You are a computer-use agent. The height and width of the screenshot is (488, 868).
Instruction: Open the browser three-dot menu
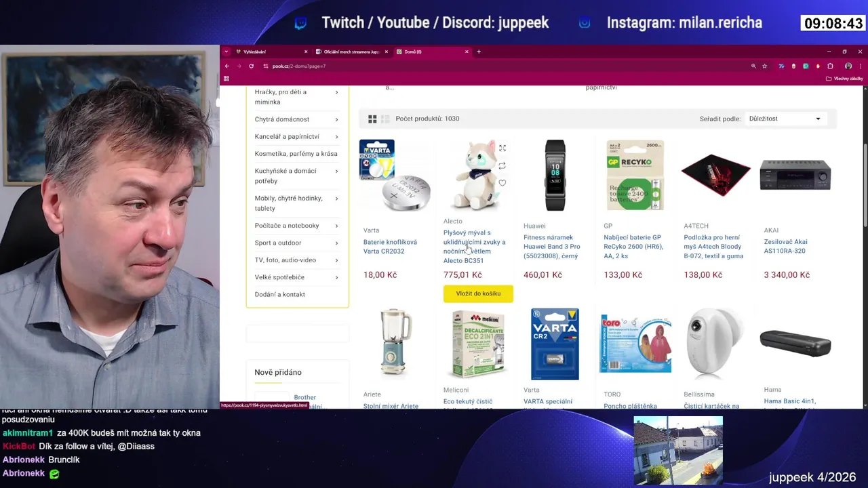point(861,66)
